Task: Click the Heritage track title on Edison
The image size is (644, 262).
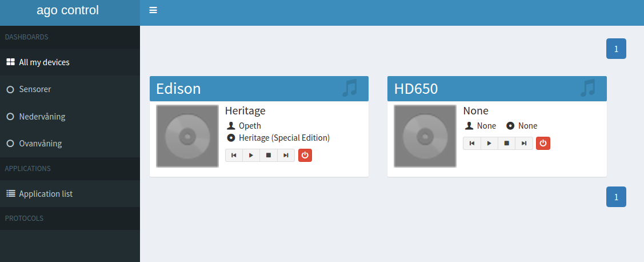Action: pyautogui.click(x=245, y=110)
